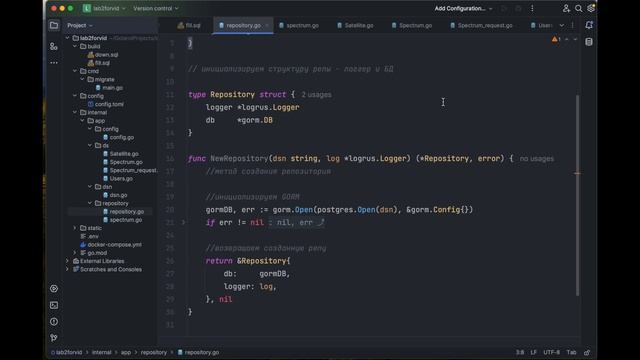640x360 pixels.
Task: Open main.go under migrate
Action: 109,88
